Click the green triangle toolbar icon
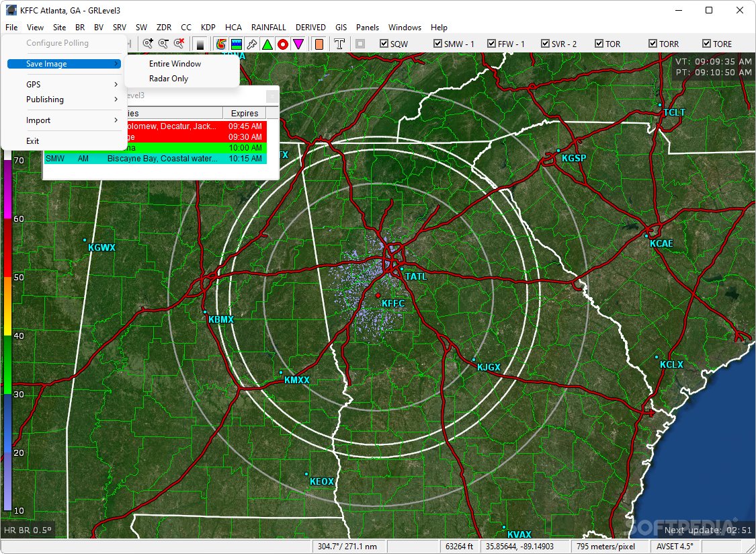Viewport: 756px width, 554px height. [267, 44]
